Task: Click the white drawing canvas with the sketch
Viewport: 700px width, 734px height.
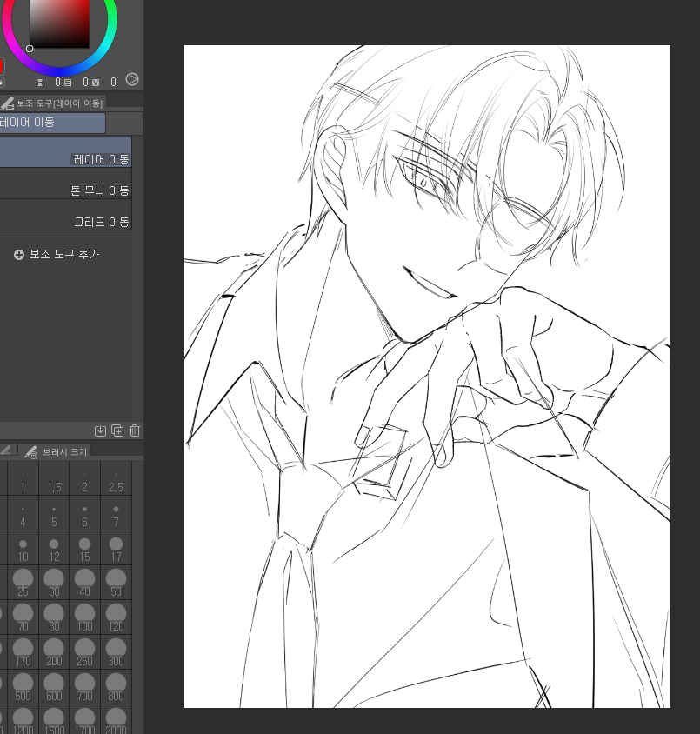Action: [x=427, y=377]
